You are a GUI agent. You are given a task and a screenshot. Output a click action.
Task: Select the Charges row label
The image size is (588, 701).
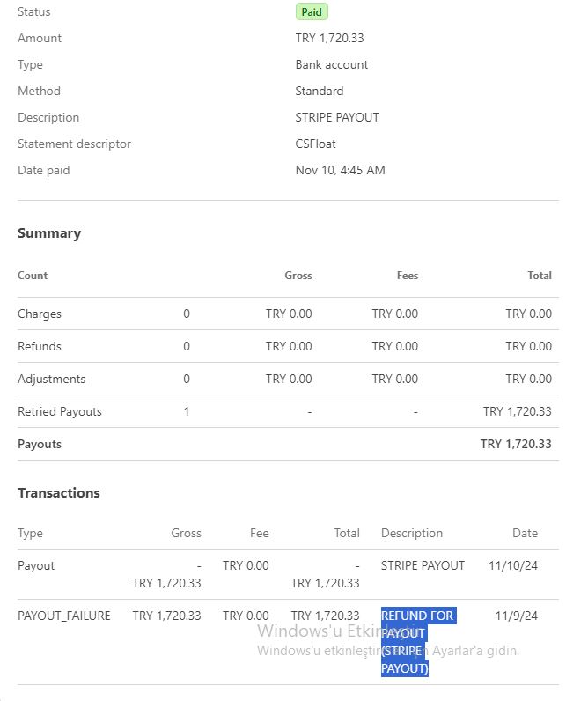(x=40, y=314)
